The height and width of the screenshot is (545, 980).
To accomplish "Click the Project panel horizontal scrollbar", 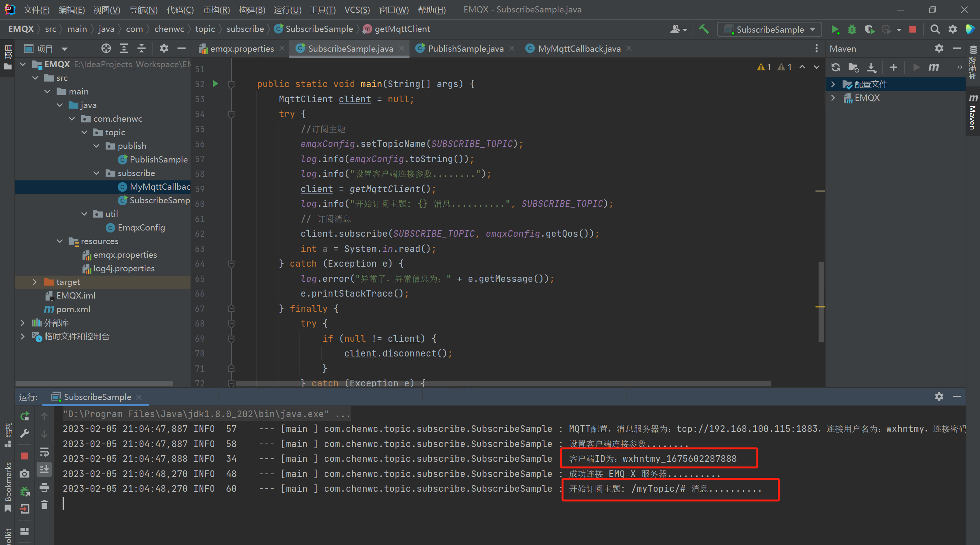I will pyautogui.click(x=94, y=384).
